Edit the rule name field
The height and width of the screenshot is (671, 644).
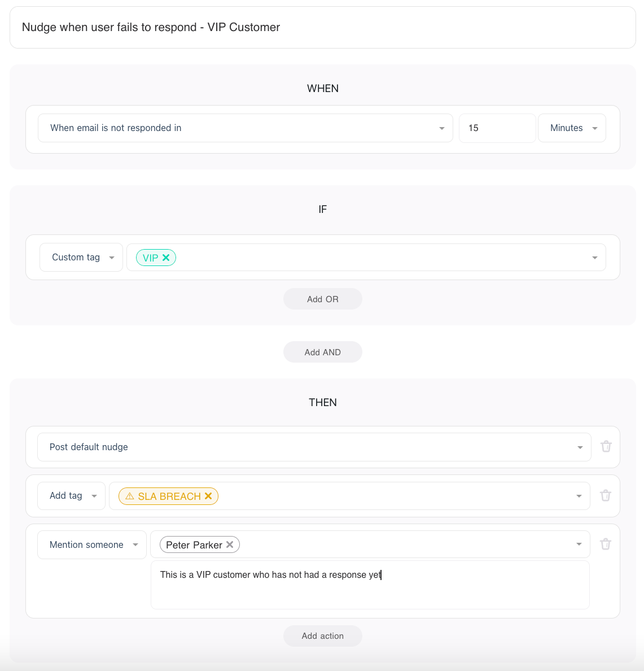coord(322,28)
